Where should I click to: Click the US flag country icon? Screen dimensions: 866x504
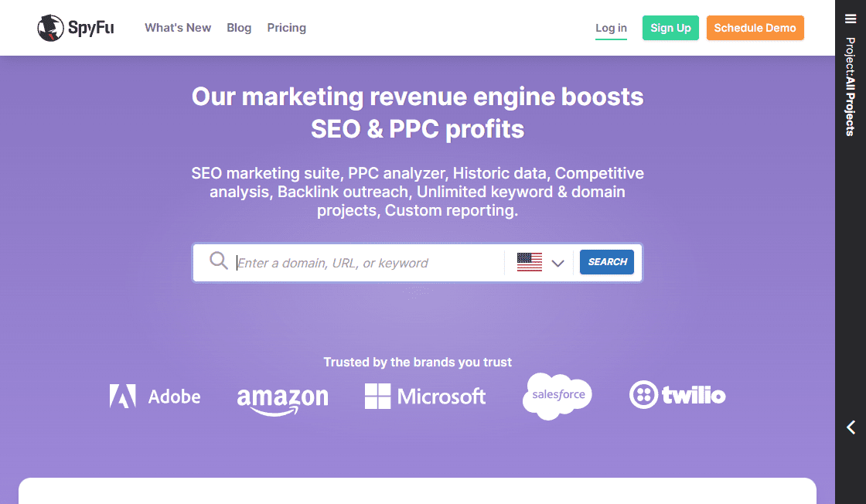pyautogui.click(x=529, y=261)
